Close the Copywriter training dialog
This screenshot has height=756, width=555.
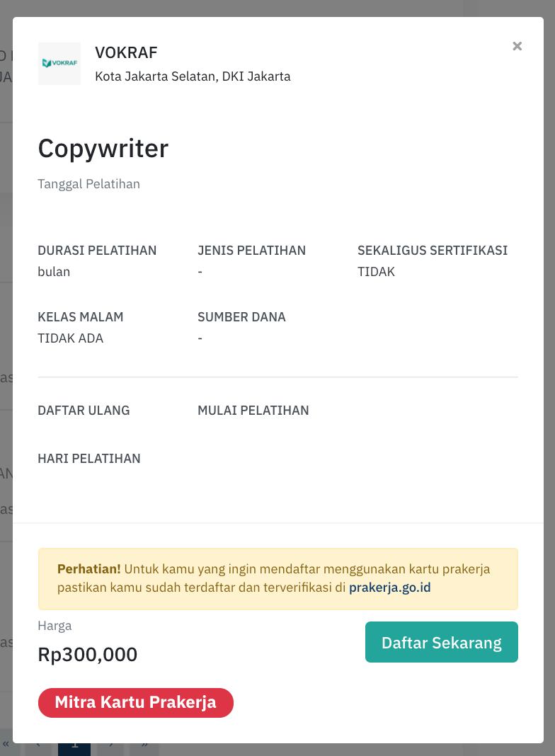517,46
